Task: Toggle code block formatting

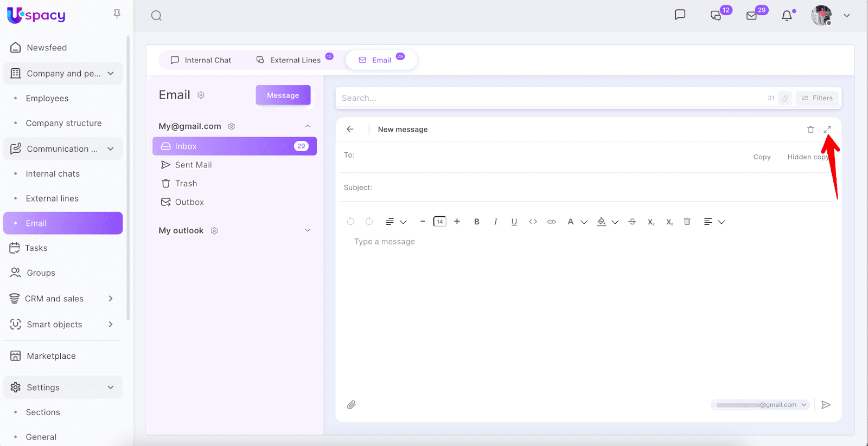Action: coord(533,222)
